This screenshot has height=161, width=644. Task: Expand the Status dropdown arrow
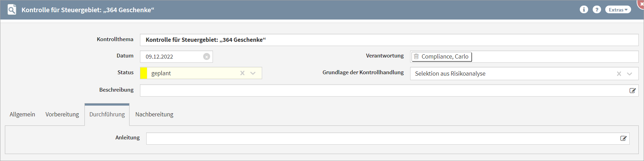tap(253, 73)
